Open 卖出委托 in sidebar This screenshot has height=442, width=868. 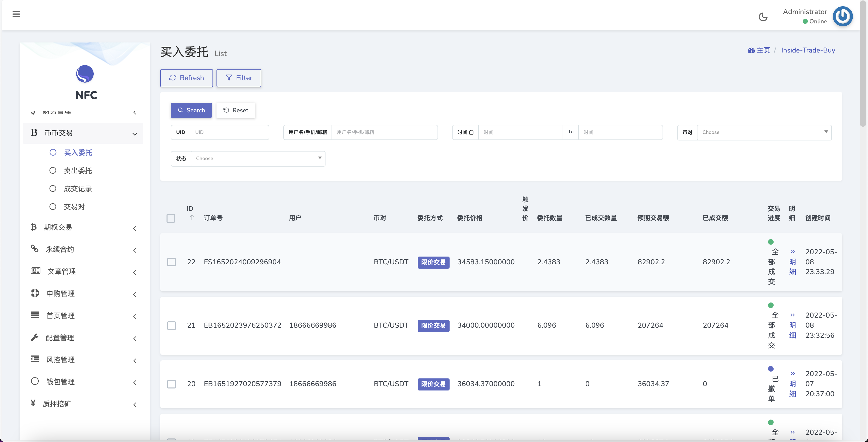pyautogui.click(x=78, y=171)
